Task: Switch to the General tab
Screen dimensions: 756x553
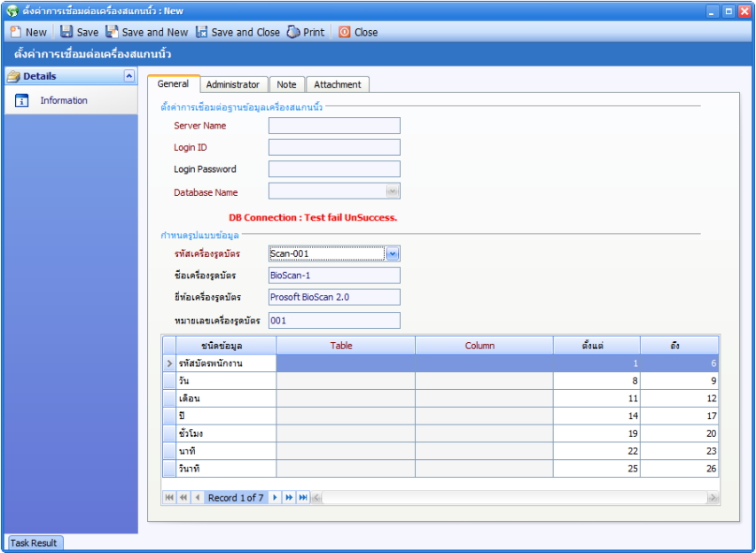Action: point(173,84)
